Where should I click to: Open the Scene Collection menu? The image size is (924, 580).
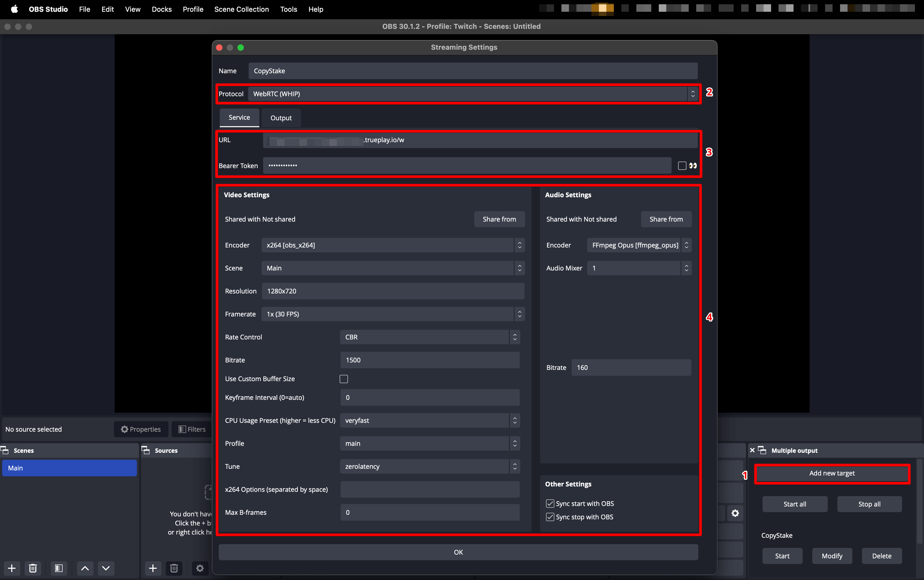(241, 9)
